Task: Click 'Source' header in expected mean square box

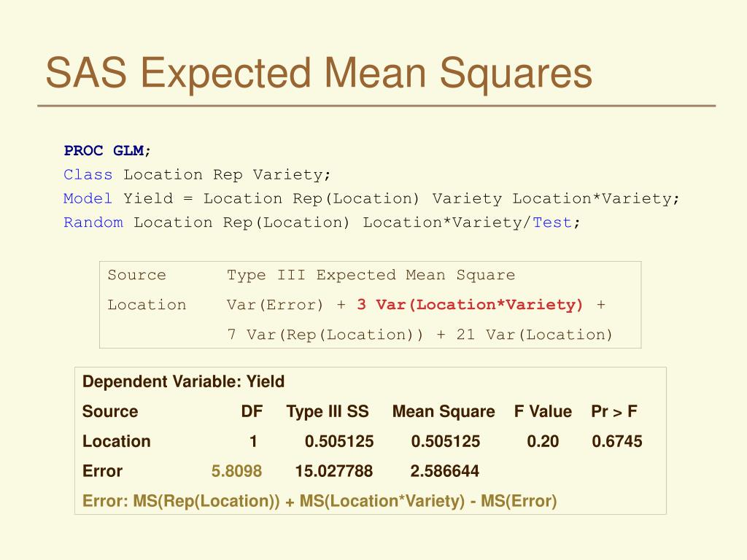Action: pyautogui.click(x=136, y=275)
